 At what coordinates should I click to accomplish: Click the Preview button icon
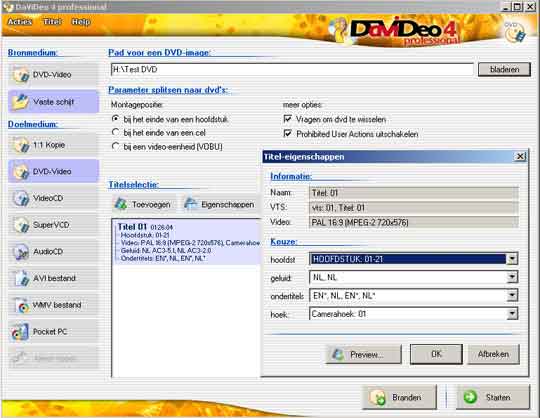[338, 354]
